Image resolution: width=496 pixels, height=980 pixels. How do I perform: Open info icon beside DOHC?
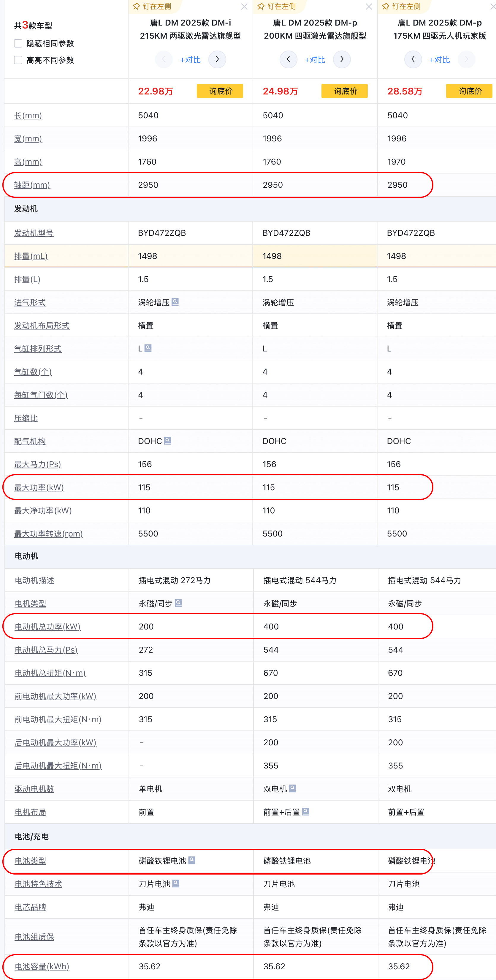(x=168, y=441)
